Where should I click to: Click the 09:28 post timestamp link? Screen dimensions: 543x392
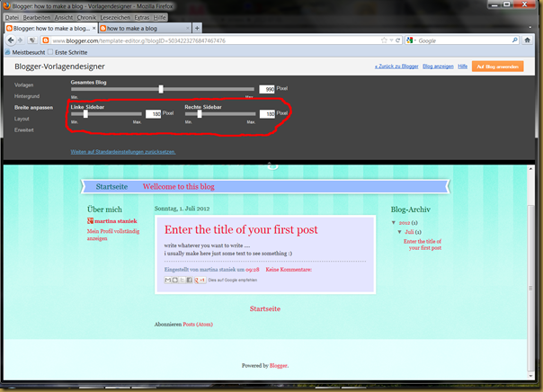coord(252,270)
